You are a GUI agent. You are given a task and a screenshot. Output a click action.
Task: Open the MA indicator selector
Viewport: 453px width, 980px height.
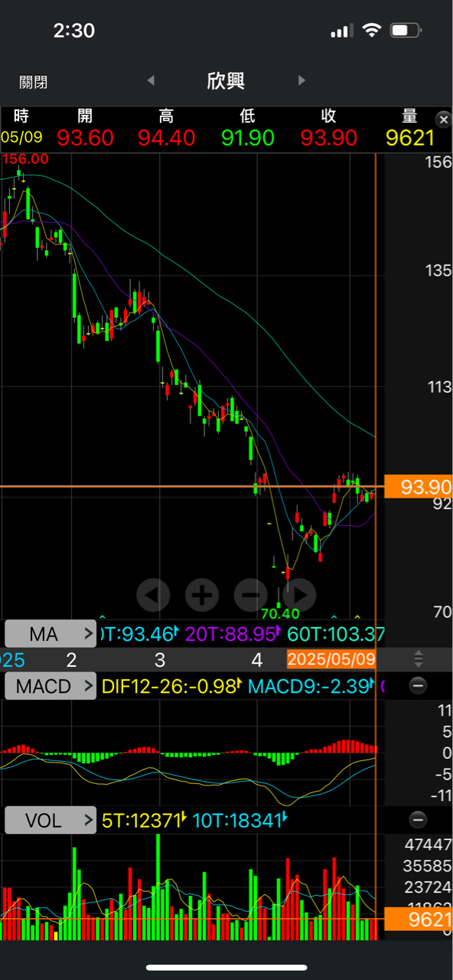point(51,634)
